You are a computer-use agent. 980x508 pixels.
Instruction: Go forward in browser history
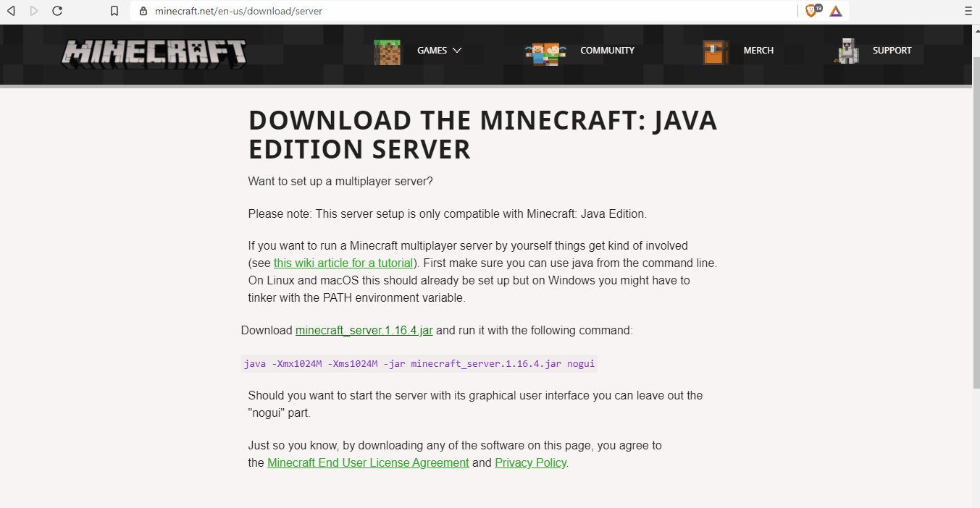(34, 11)
